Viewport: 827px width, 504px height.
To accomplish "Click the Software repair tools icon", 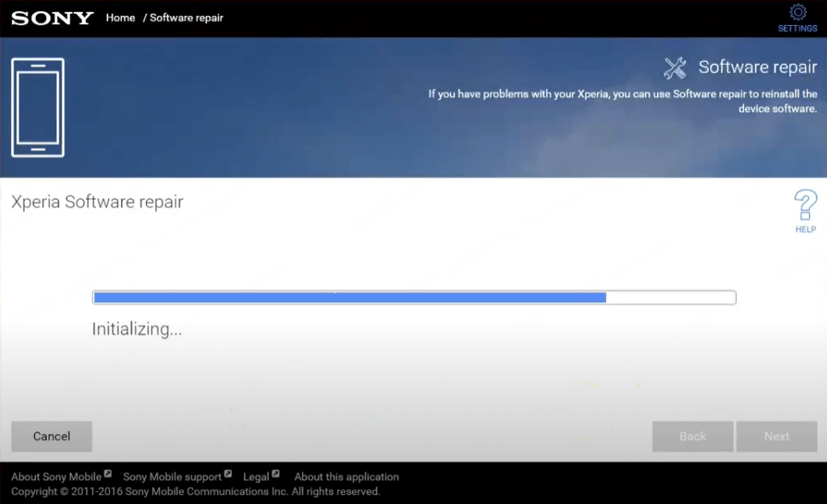I will 674,68.
